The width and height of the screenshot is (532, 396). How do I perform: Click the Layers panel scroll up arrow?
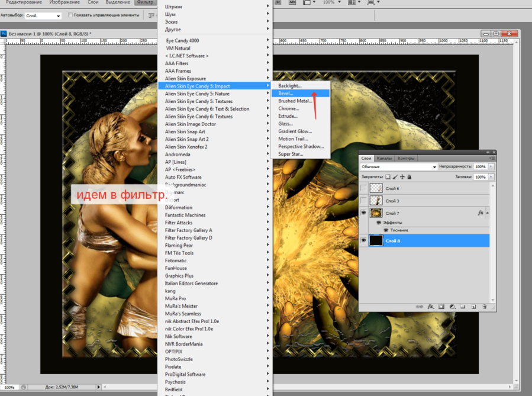(492, 186)
